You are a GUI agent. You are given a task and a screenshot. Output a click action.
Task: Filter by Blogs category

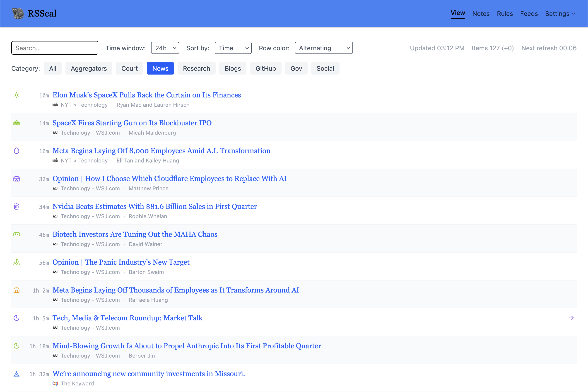point(233,68)
